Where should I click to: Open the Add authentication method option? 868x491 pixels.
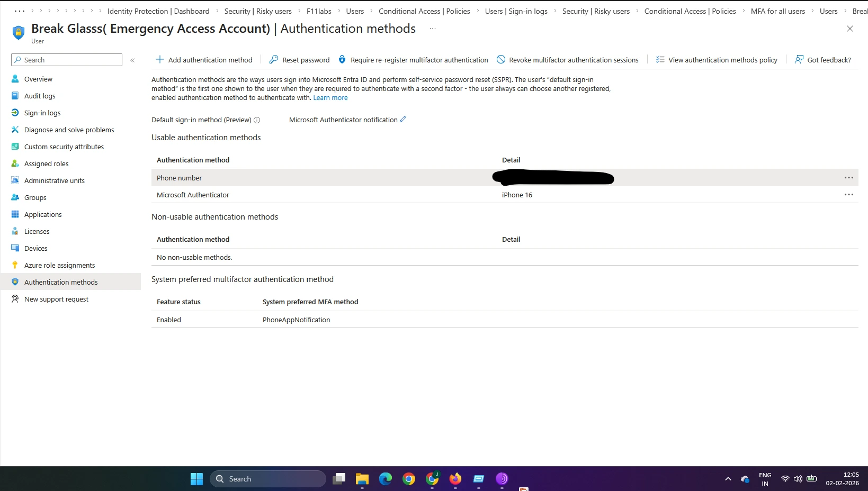point(204,60)
